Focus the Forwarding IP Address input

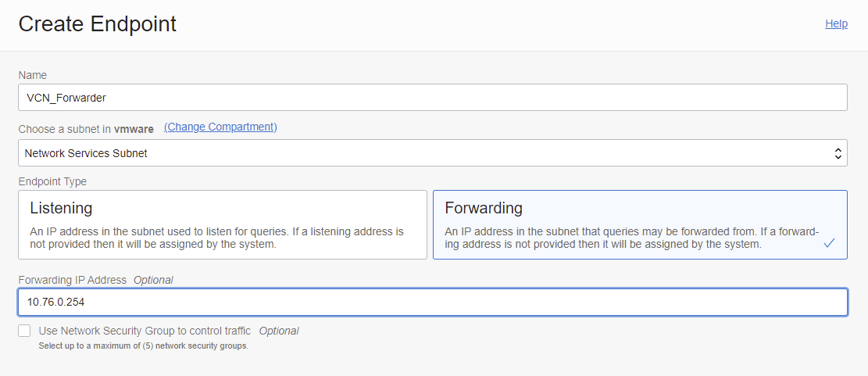click(x=432, y=302)
